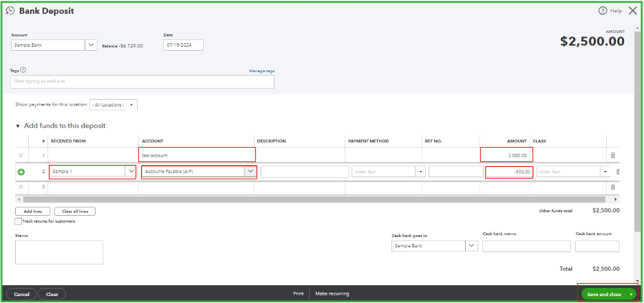Click Print in the bottom bar
The width and height of the screenshot is (644, 303).
pos(298,293)
